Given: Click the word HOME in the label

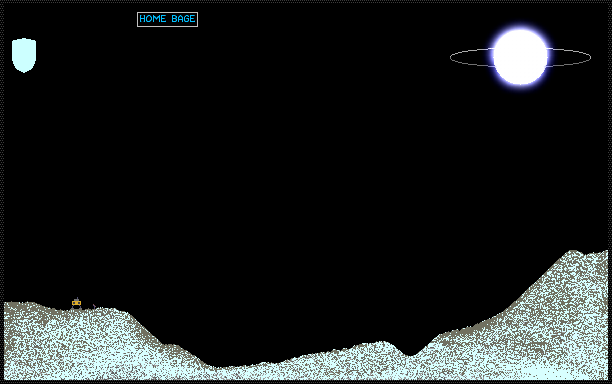Looking at the screenshot, I should 152,19.
